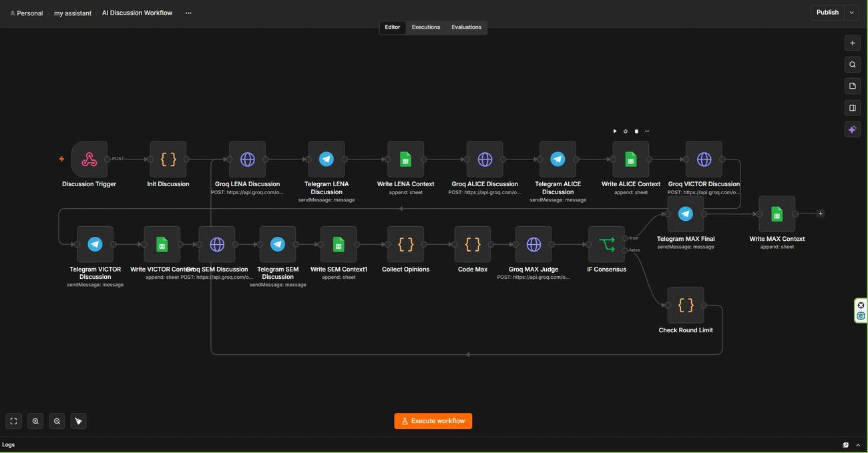Image resolution: width=868 pixels, height=453 pixels.
Task: Toggle the side panel layout icon
Action: coord(852,107)
